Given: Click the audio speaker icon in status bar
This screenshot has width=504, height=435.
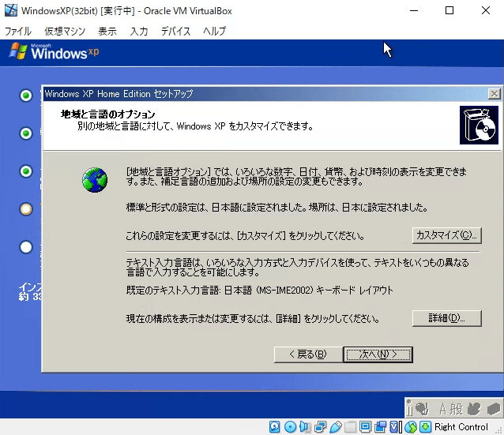Looking at the screenshot, I should click(x=305, y=426).
